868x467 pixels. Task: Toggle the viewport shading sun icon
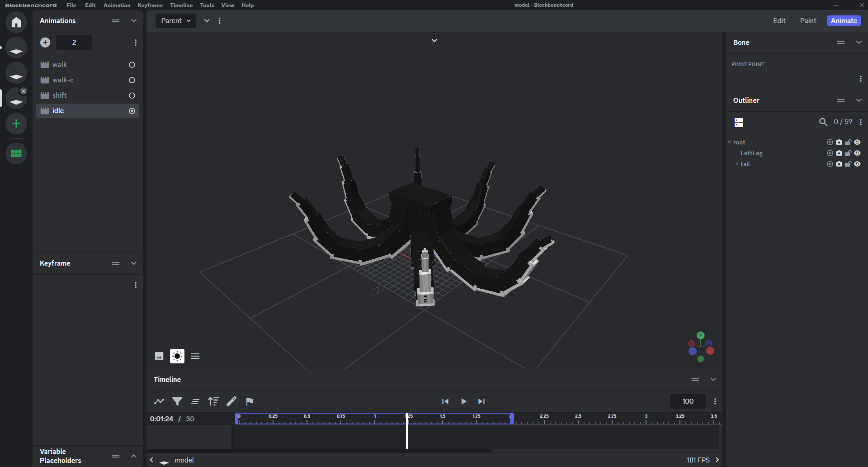(177, 357)
